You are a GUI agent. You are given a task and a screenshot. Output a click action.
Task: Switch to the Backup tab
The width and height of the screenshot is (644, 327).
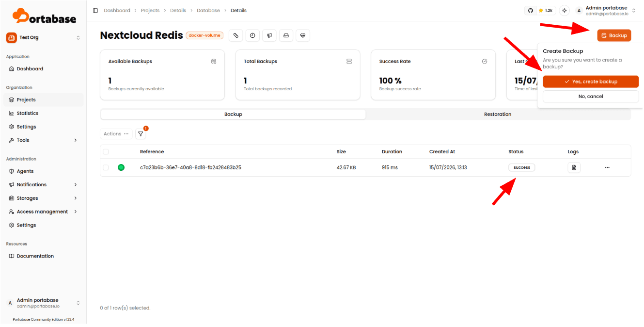click(x=233, y=114)
